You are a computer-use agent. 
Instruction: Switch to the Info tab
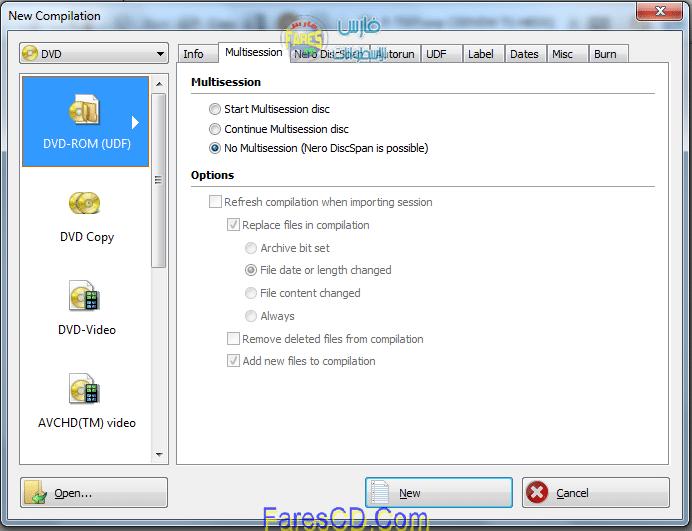click(x=197, y=54)
